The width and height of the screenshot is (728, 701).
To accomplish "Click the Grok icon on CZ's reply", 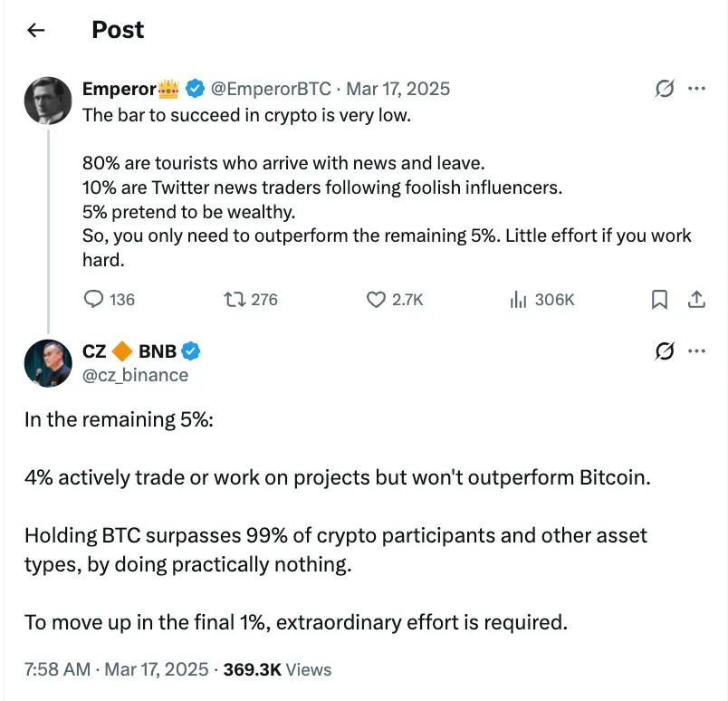I will 665,350.
